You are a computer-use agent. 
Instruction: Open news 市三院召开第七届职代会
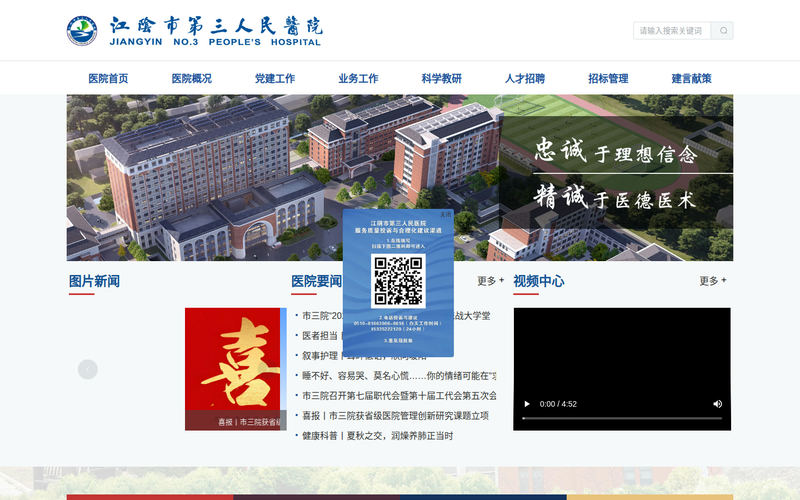399,396
